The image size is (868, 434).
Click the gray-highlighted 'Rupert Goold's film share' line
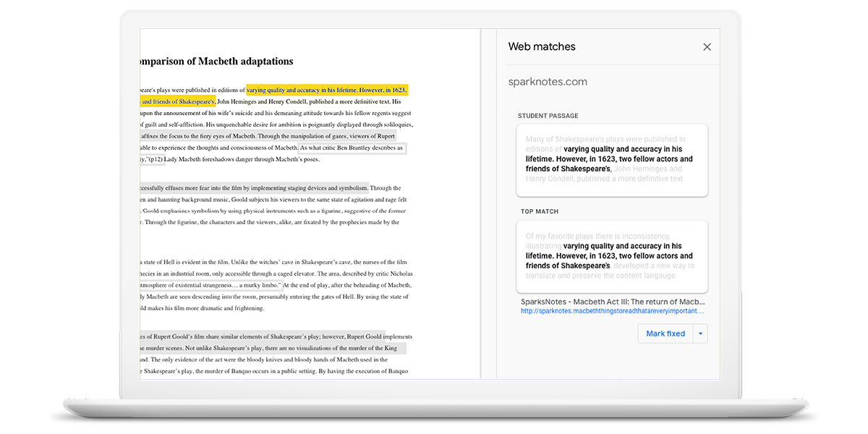[263, 337]
